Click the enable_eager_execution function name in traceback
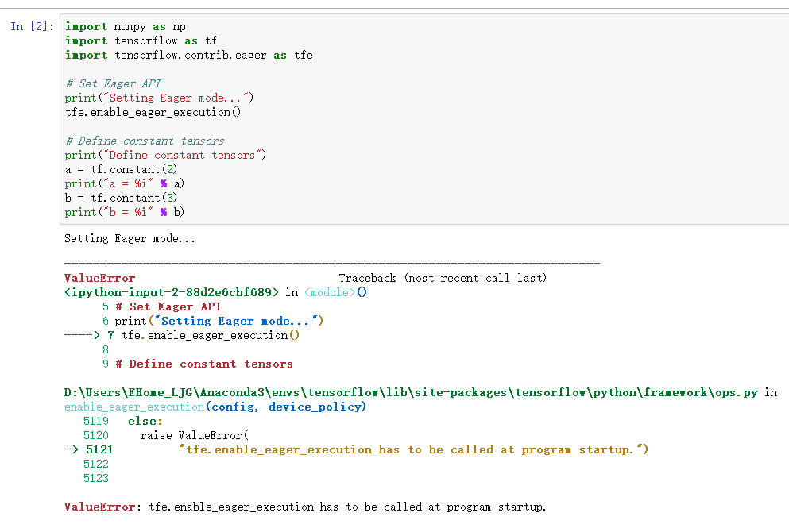Image resolution: width=789 pixels, height=532 pixels. click(x=134, y=407)
